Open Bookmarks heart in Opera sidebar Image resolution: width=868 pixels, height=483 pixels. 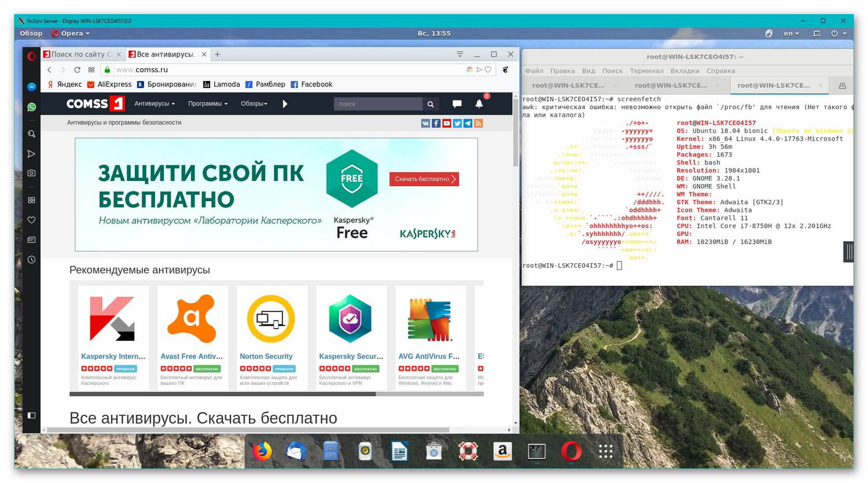click(32, 220)
